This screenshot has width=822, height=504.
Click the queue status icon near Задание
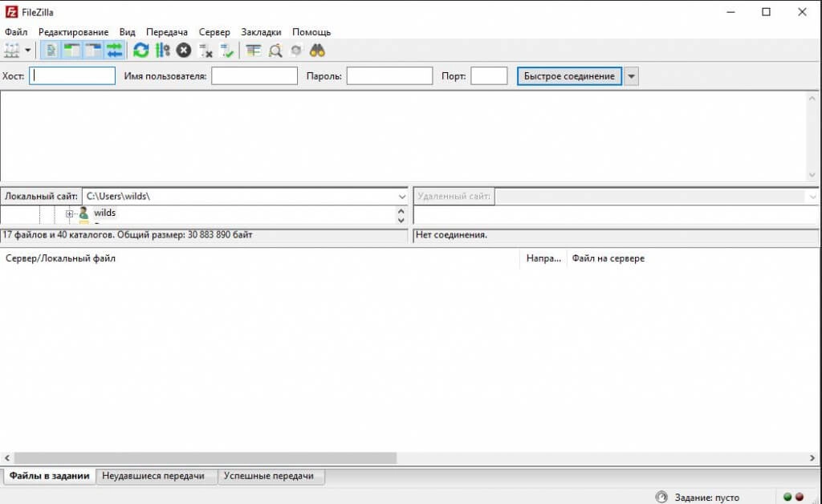pos(661,497)
